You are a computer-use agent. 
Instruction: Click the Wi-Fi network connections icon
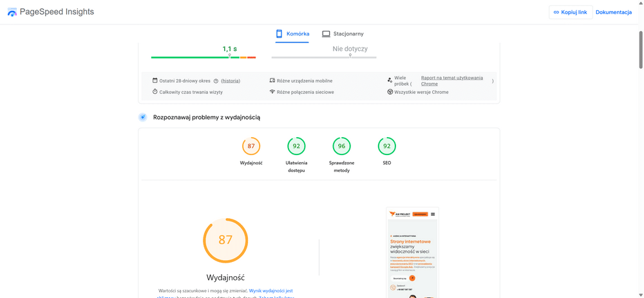click(x=272, y=92)
